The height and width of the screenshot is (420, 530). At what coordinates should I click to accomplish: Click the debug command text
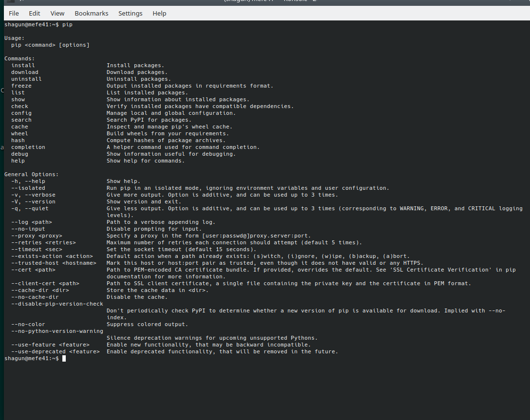tap(19, 154)
